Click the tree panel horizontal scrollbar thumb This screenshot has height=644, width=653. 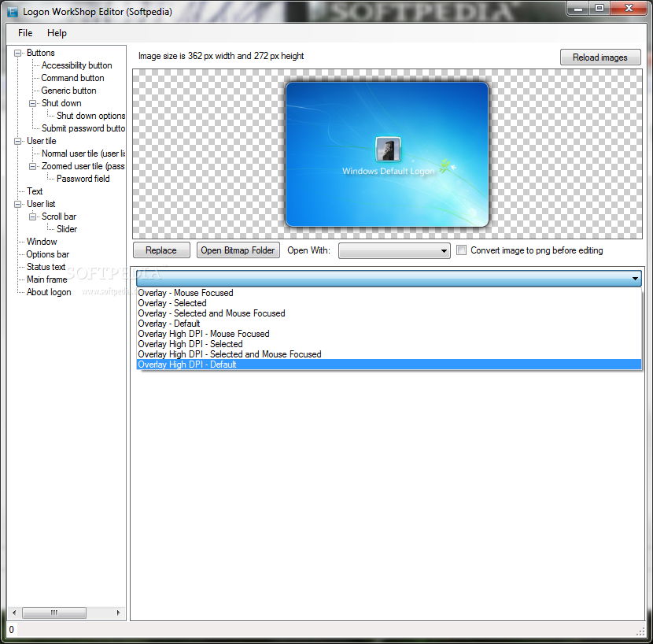[x=54, y=613]
